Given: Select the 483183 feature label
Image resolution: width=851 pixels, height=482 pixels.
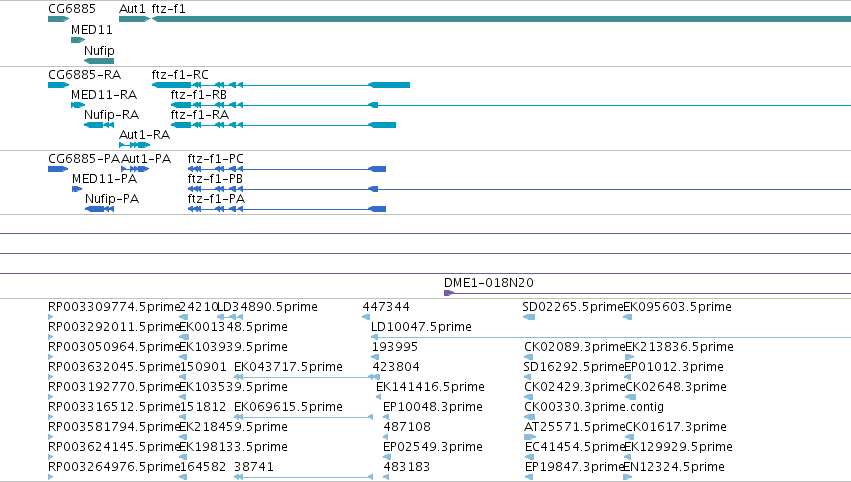Looking at the screenshot, I should point(407,468).
